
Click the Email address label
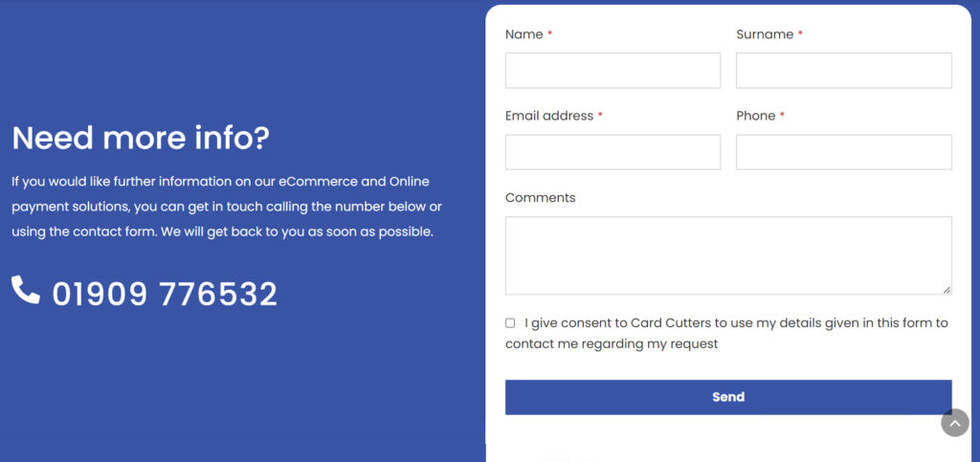[548, 116]
